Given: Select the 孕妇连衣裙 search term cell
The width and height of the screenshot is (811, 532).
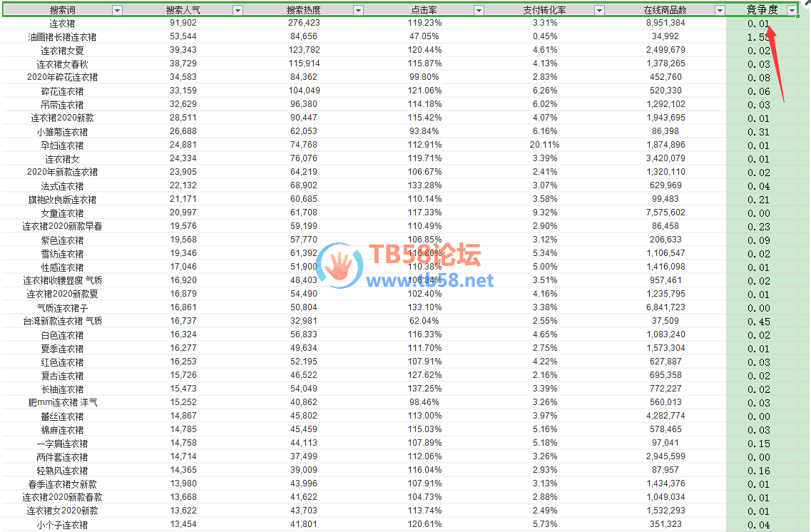Looking at the screenshot, I should 62,145.
